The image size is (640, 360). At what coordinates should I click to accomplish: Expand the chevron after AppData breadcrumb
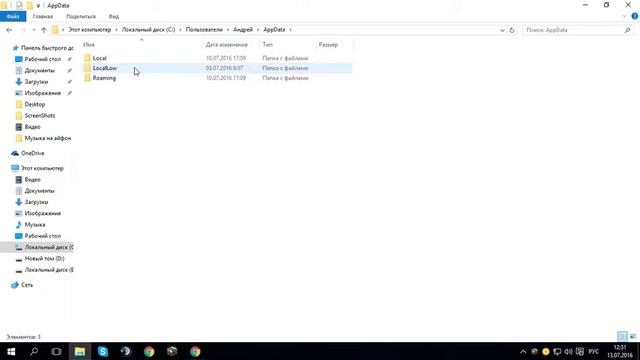point(290,30)
